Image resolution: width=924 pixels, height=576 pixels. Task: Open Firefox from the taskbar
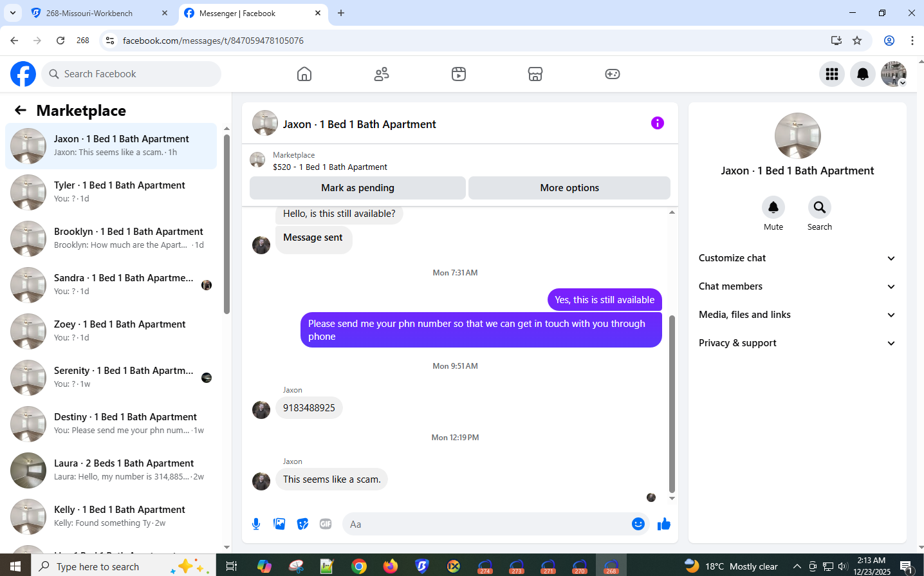tap(391, 566)
